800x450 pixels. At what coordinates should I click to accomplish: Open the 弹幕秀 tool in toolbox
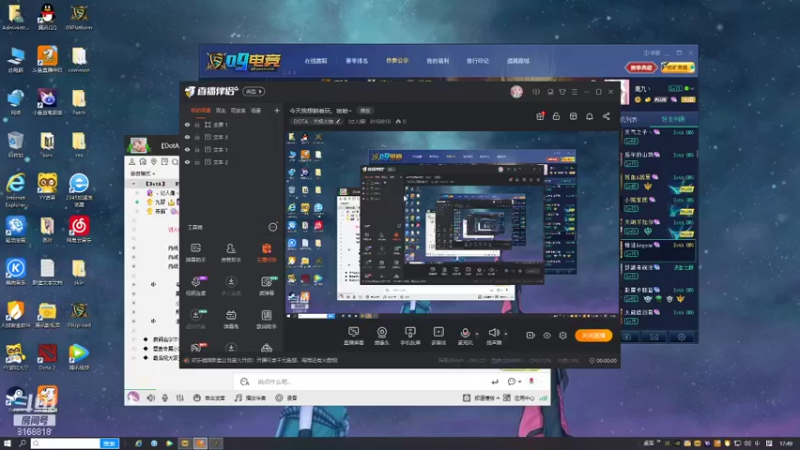pos(231,319)
